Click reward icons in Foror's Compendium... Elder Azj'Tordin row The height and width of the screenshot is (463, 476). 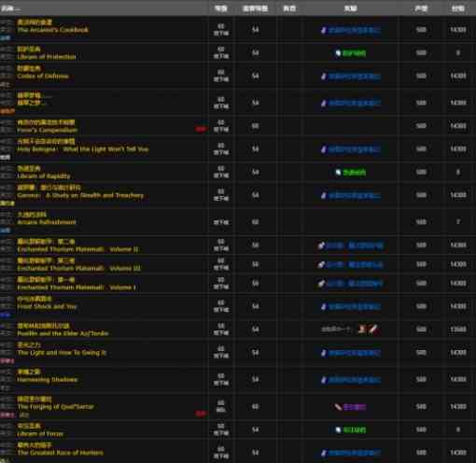(x=368, y=330)
